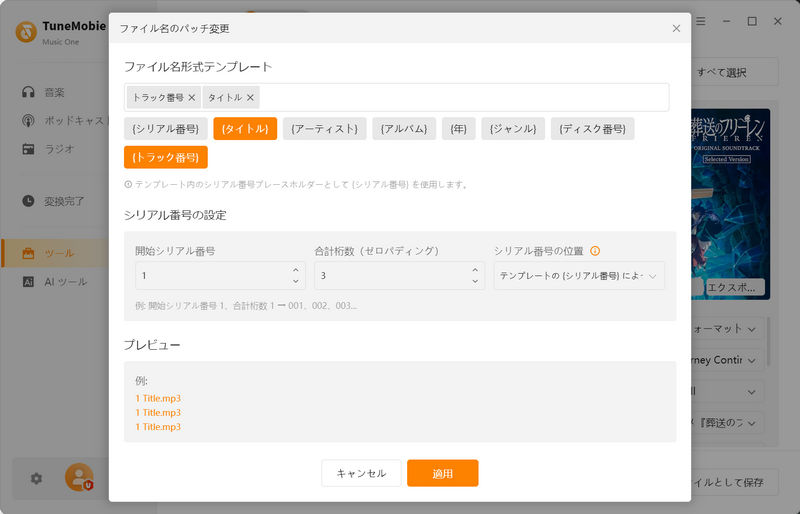Add the {年} placeholder
The image size is (800, 514).
click(459, 129)
